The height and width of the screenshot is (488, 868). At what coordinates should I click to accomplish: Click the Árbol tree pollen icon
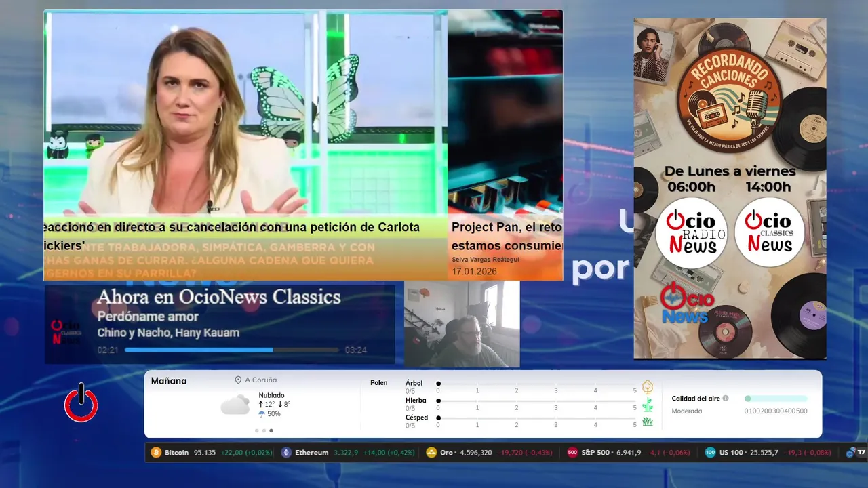(x=648, y=387)
